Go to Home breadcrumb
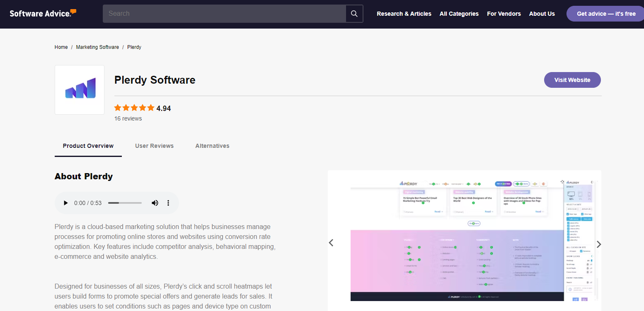Viewport: 644px width, 311px height. pyautogui.click(x=61, y=47)
